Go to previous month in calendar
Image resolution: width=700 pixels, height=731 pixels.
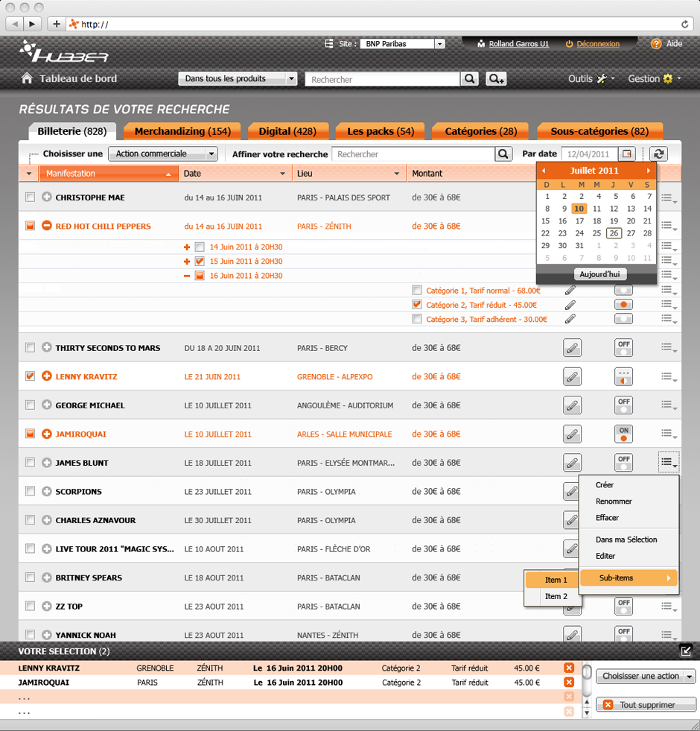[x=544, y=171]
